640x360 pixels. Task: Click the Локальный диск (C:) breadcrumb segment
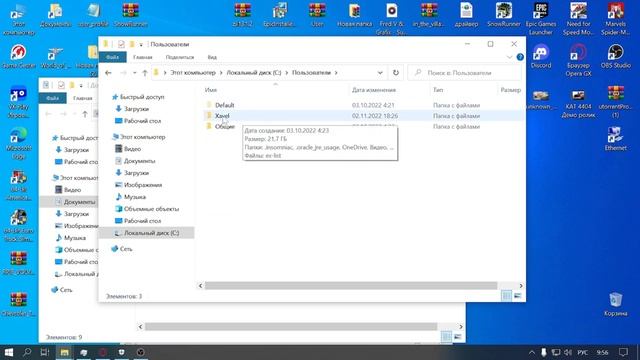(254, 73)
